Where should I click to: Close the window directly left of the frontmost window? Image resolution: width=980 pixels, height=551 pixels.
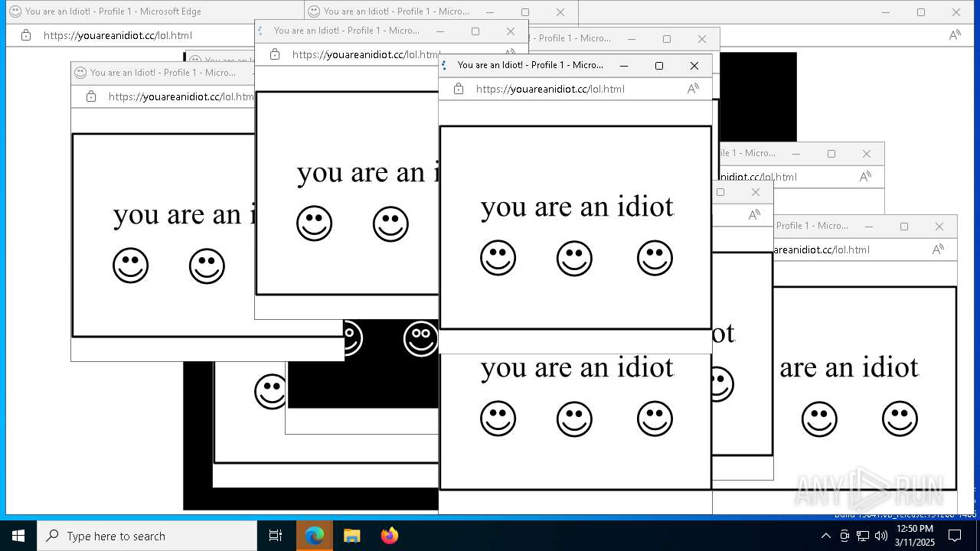(511, 31)
